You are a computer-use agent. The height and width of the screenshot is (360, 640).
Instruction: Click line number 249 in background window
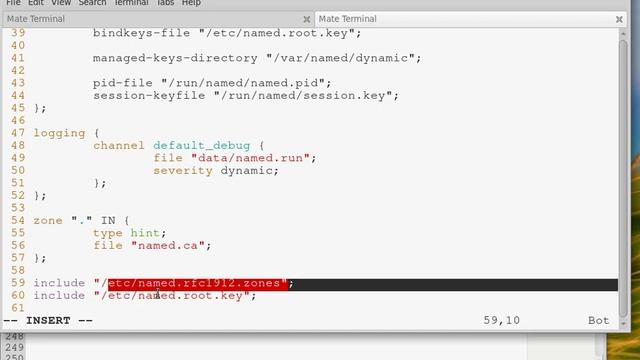[14, 347]
